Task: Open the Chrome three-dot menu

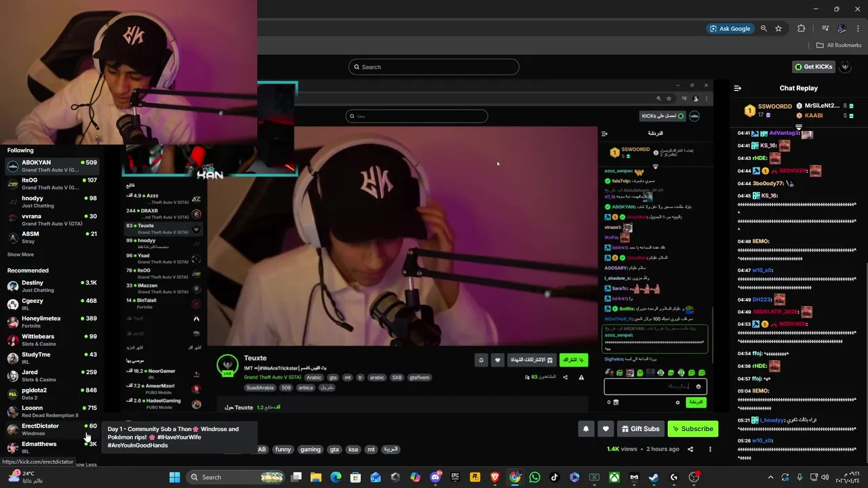Action: pos(859,28)
